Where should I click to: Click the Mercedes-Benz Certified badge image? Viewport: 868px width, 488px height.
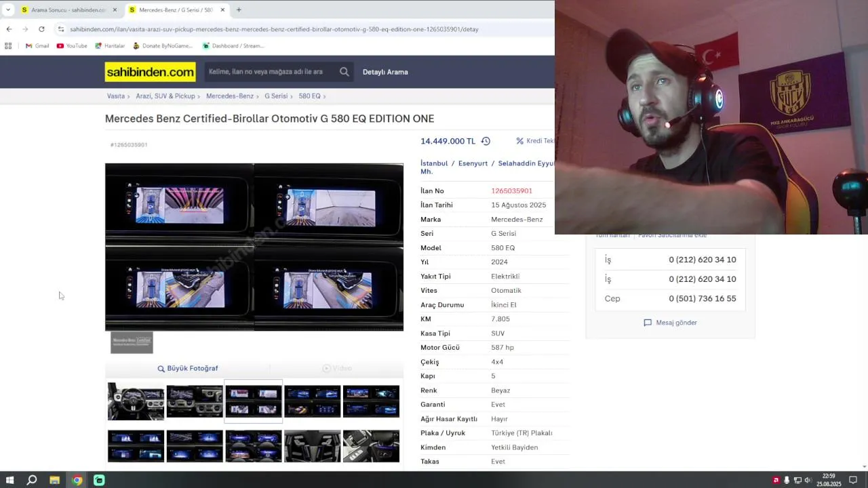132,342
